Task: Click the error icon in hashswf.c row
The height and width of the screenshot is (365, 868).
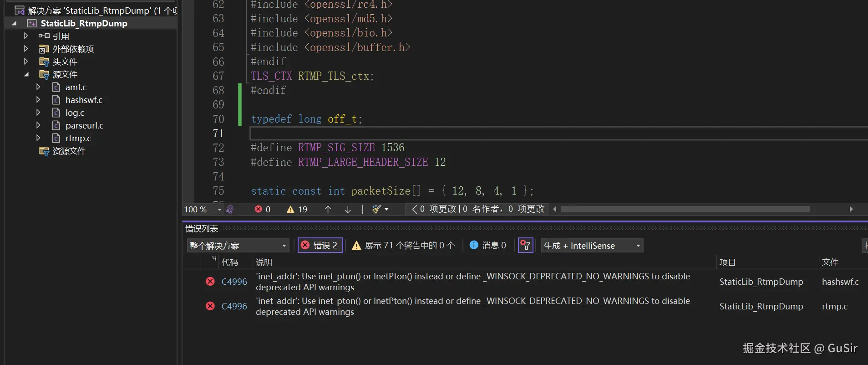Action: [x=210, y=282]
